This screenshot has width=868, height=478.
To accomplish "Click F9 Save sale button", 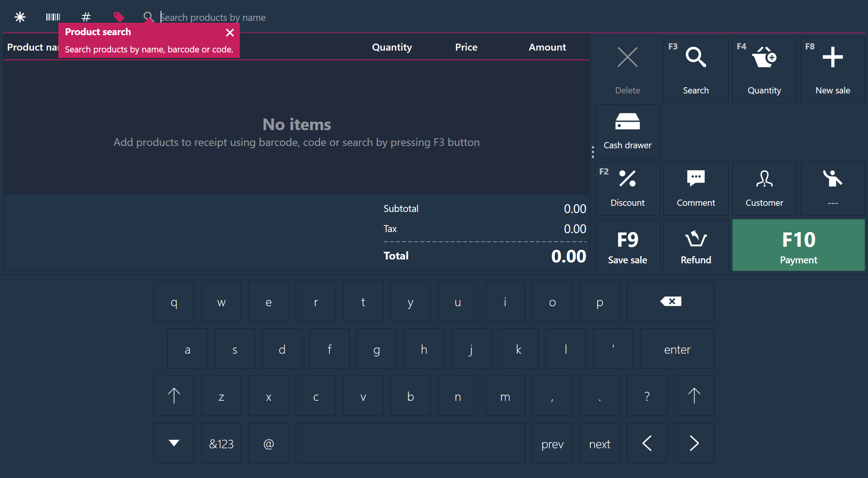I will point(627,246).
